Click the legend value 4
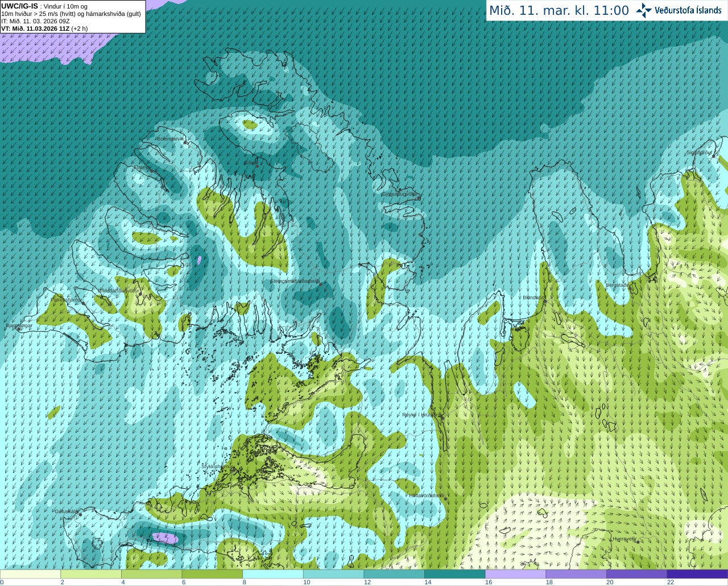This screenshot has width=728, height=586. (x=123, y=582)
